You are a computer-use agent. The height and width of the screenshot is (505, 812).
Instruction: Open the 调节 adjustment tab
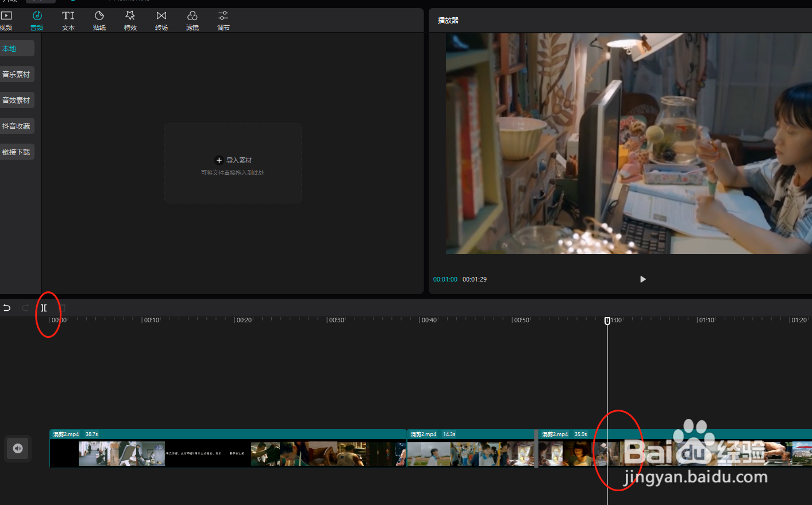tap(224, 21)
